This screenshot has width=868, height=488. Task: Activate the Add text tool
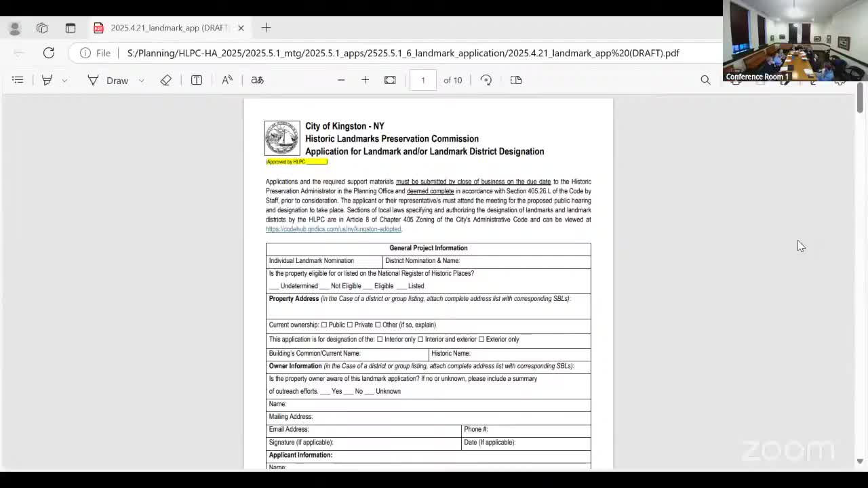pyautogui.click(x=196, y=80)
